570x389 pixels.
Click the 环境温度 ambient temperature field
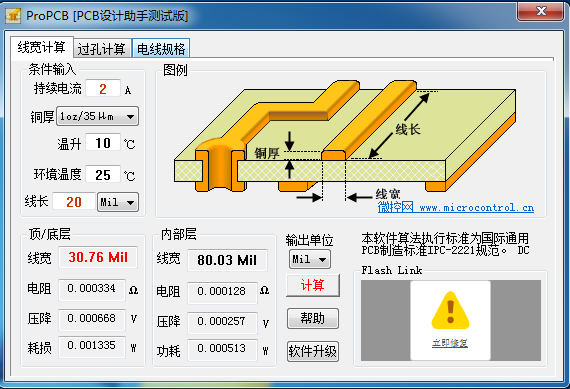coord(103,175)
